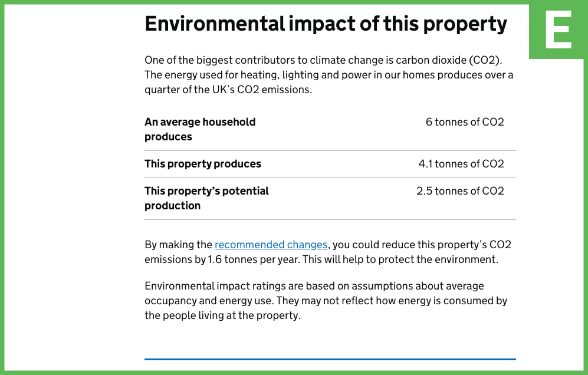Click the Environmental impact ratings assumptions paragraph
The image size is (588, 375).
pos(326,301)
